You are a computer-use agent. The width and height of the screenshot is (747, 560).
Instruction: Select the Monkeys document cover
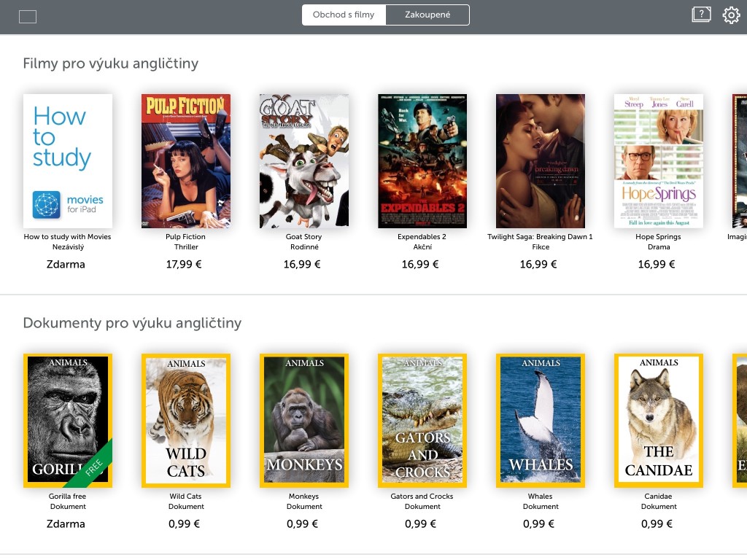click(304, 421)
